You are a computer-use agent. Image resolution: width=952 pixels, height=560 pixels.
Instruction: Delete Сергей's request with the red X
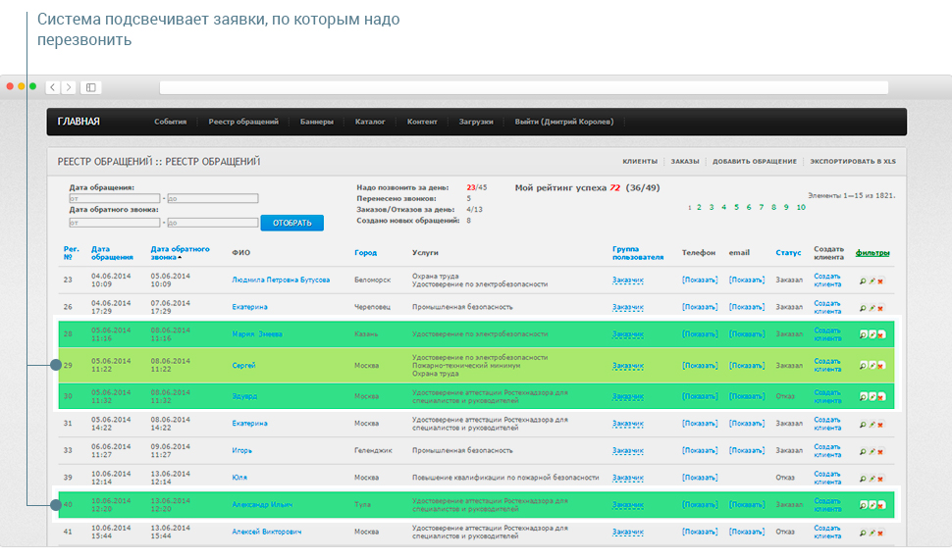click(881, 366)
